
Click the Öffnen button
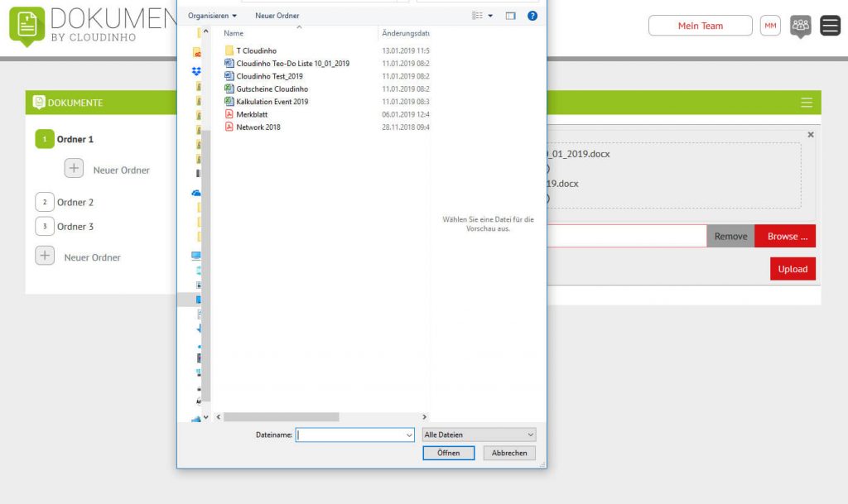click(x=448, y=453)
